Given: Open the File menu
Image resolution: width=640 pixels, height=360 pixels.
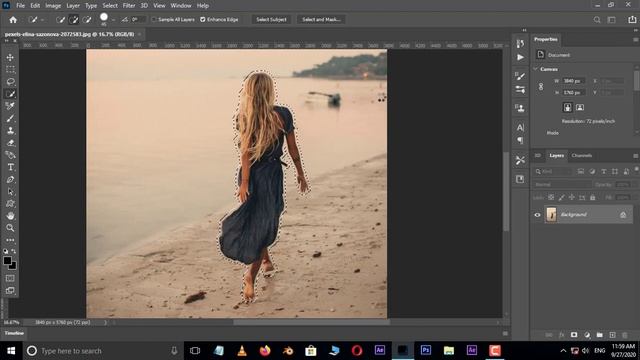Looking at the screenshot, I should tap(20, 6).
